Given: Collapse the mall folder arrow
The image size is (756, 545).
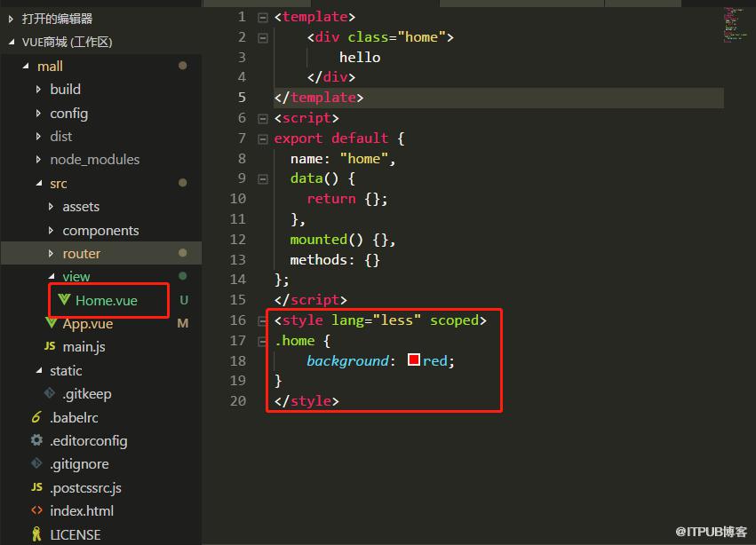Looking at the screenshot, I should pyautogui.click(x=26, y=66).
